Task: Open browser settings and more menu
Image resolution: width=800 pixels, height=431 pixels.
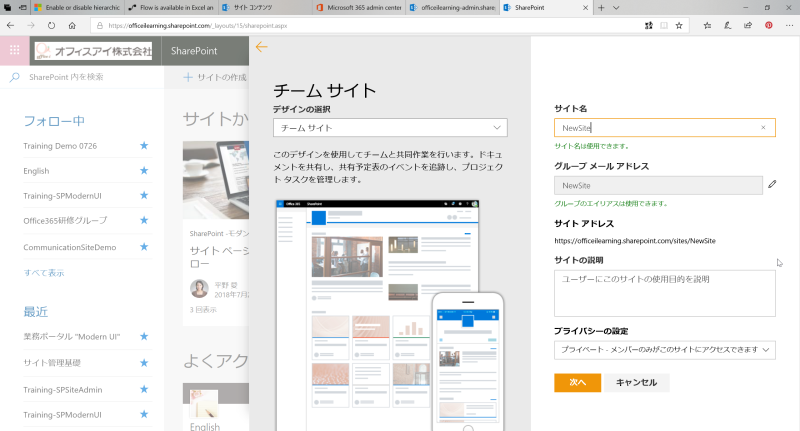Action: coord(789,26)
